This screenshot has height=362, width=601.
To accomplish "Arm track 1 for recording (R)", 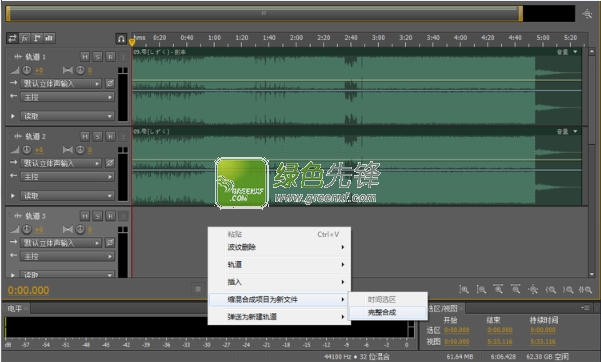I will coord(110,57).
